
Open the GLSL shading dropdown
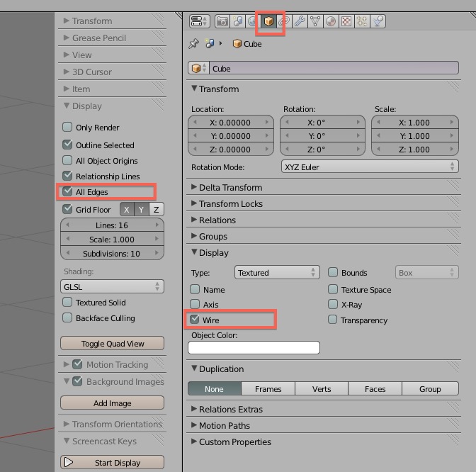click(x=112, y=286)
